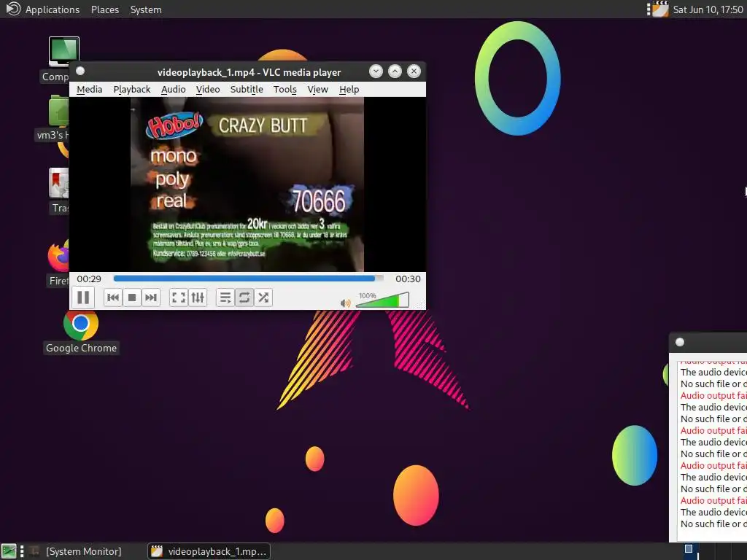Toggle fullscreen video mode

click(x=179, y=297)
